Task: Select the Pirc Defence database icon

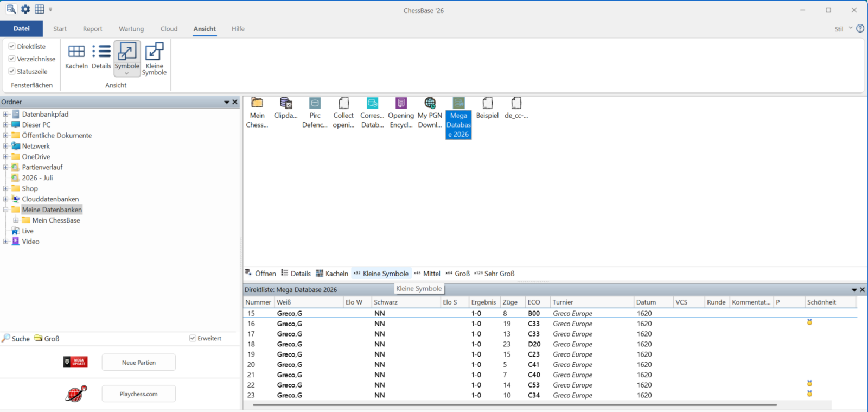Action: (315, 113)
